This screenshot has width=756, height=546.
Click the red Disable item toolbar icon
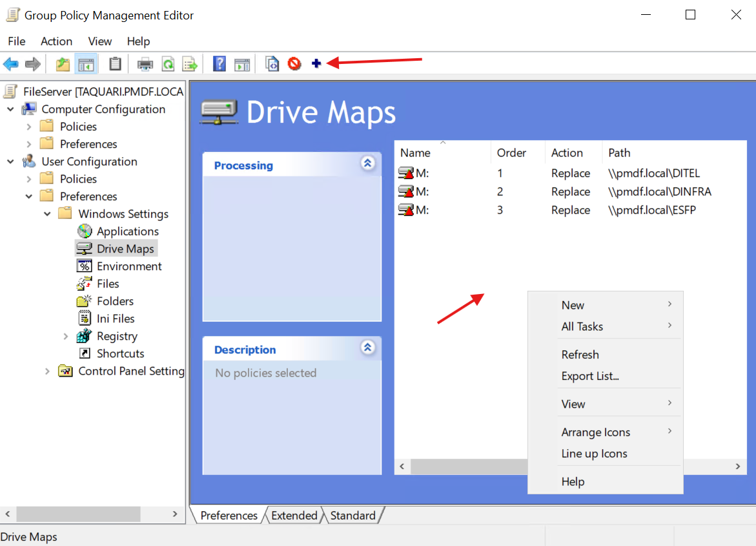(x=294, y=64)
